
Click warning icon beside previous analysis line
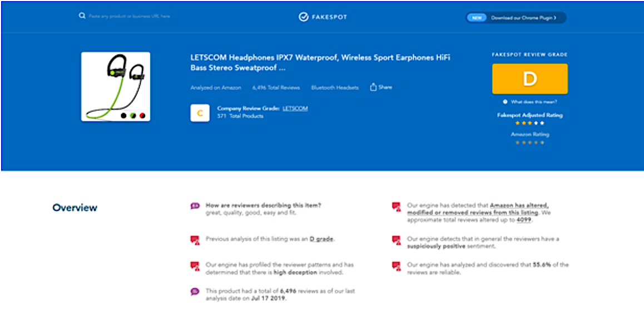(195, 240)
